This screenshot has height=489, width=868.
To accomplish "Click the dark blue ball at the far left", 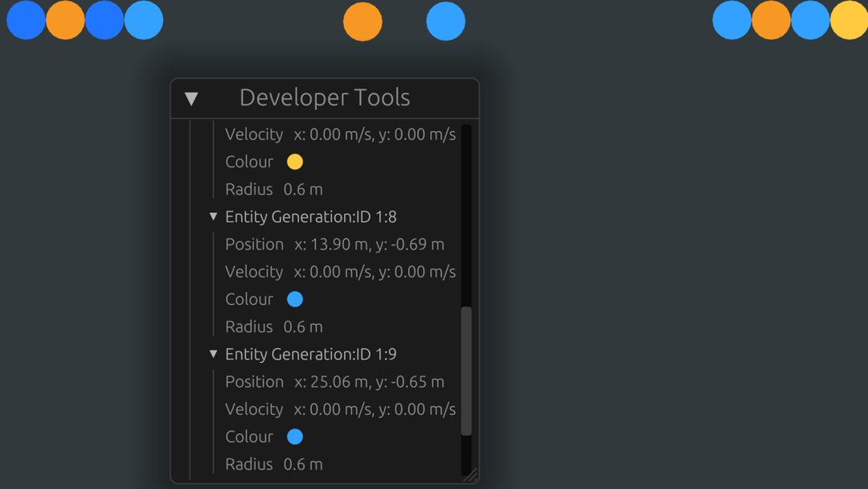I will (26, 20).
